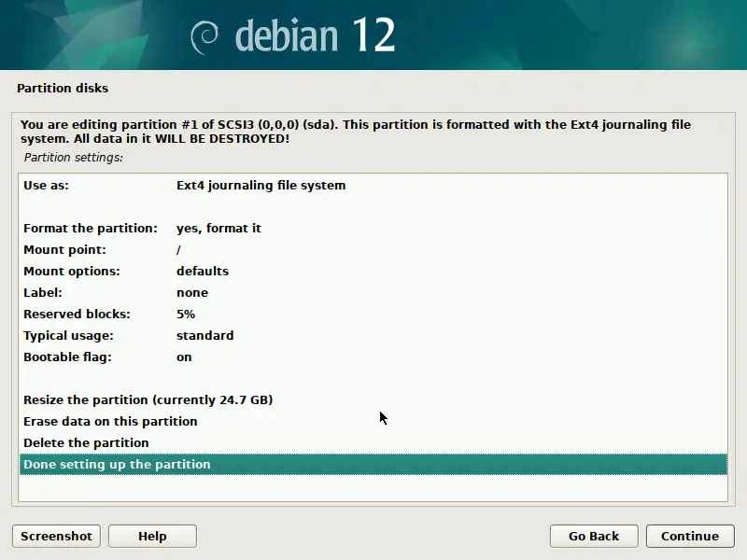The height and width of the screenshot is (560, 747).
Task: Open the 'Mount options' setting
Action: point(373,271)
